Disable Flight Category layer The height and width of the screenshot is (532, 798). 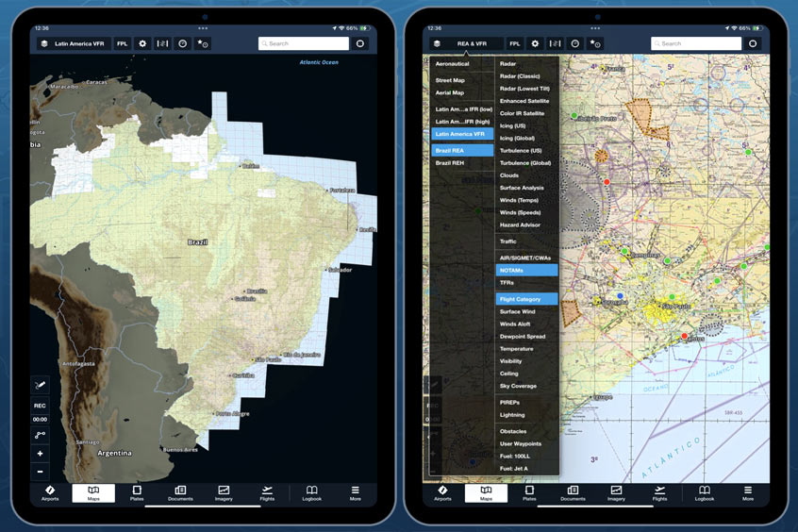coord(526,299)
